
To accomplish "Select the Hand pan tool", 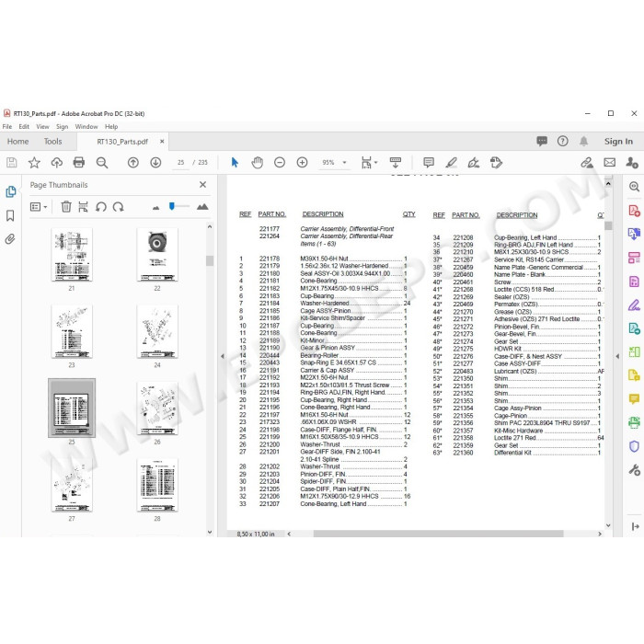I will pyautogui.click(x=257, y=163).
